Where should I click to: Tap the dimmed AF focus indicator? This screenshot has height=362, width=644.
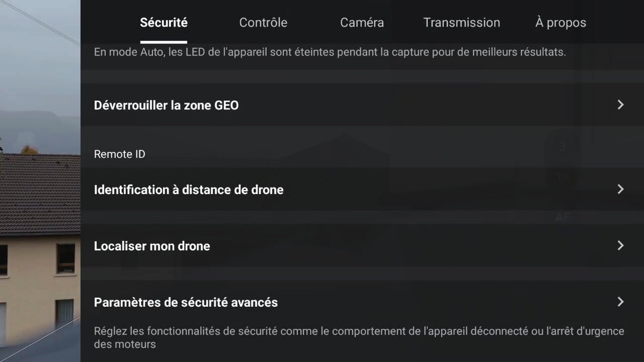click(x=562, y=217)
